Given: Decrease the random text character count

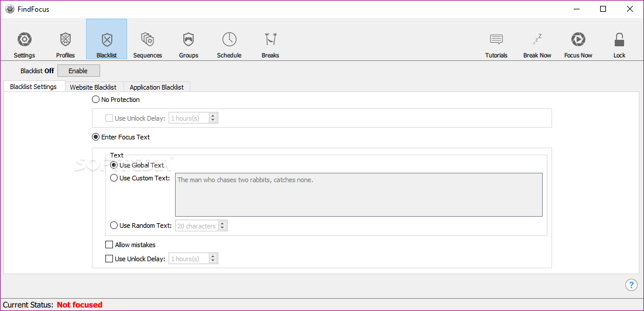Looking at the screenshot, I should (222, 228).
